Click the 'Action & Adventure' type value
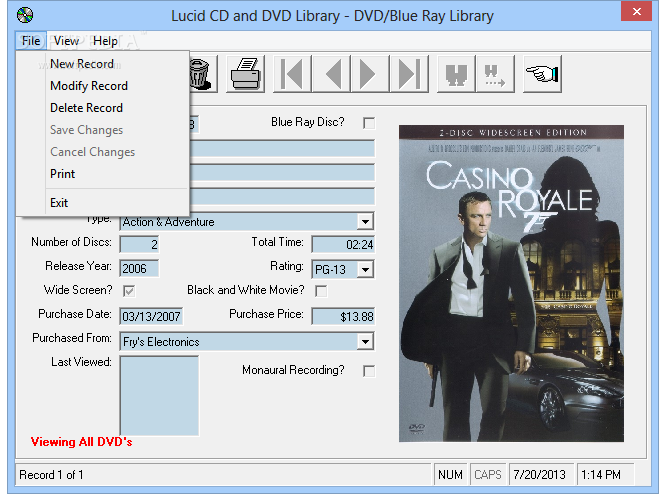This screenshot has width=659, height=494. (168, 222)
